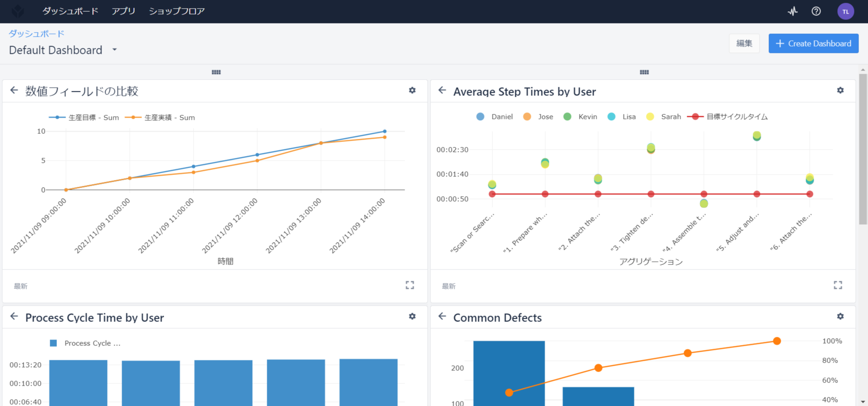Click the ダッシュボード breadcrumb link
Image resolution: width=868 pixels, height=406 pixels.
click(x=37, y=33)
